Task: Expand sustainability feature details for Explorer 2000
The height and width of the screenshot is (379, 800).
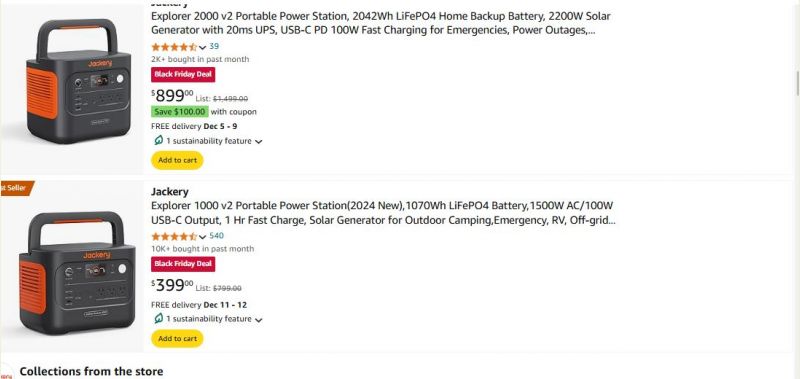Action: click(x=258, y=142)
